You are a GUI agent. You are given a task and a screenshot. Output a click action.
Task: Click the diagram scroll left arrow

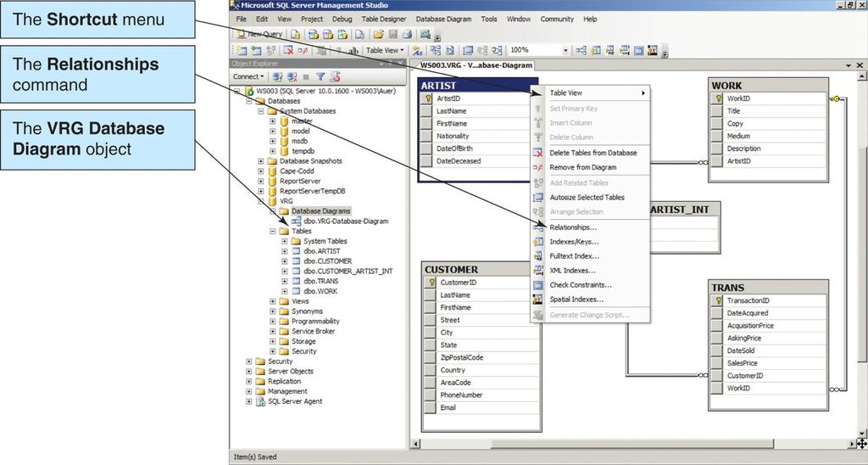[415, 444]
